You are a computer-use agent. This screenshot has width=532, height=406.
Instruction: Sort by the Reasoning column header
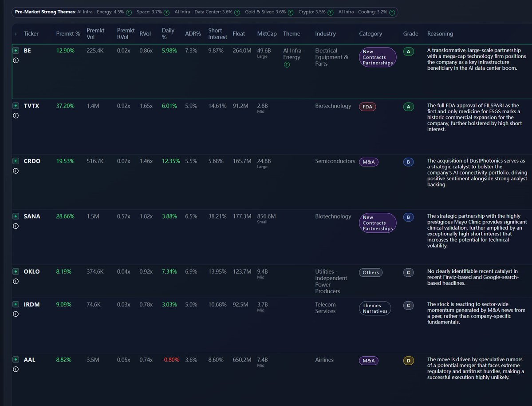pyautogui.click(x=440, y=34)
